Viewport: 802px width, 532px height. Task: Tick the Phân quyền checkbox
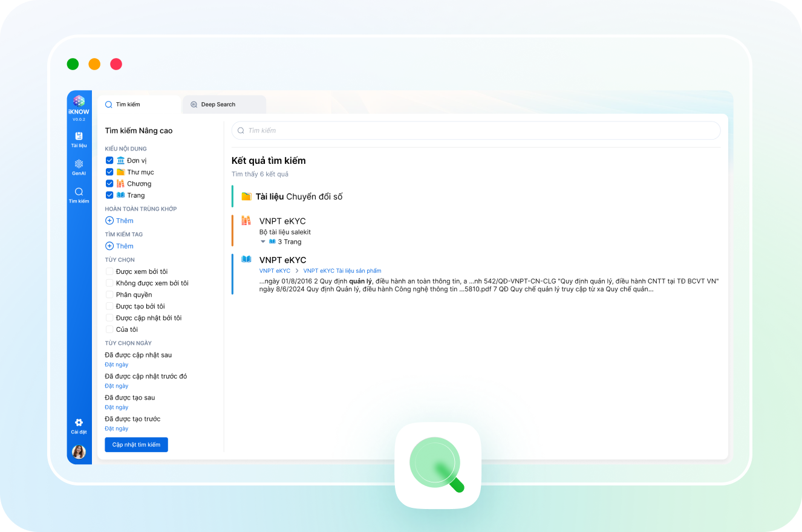pos(109,294)
